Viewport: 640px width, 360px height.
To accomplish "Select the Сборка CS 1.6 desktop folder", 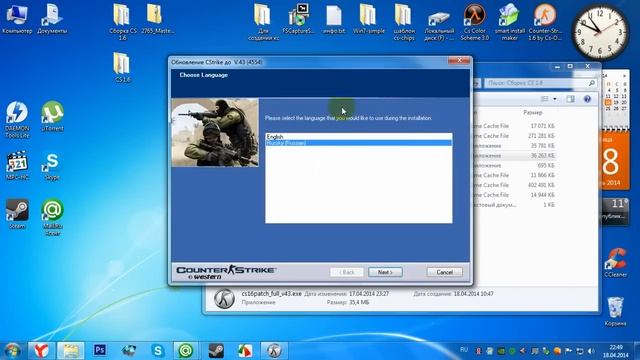I will click(122, 22).
